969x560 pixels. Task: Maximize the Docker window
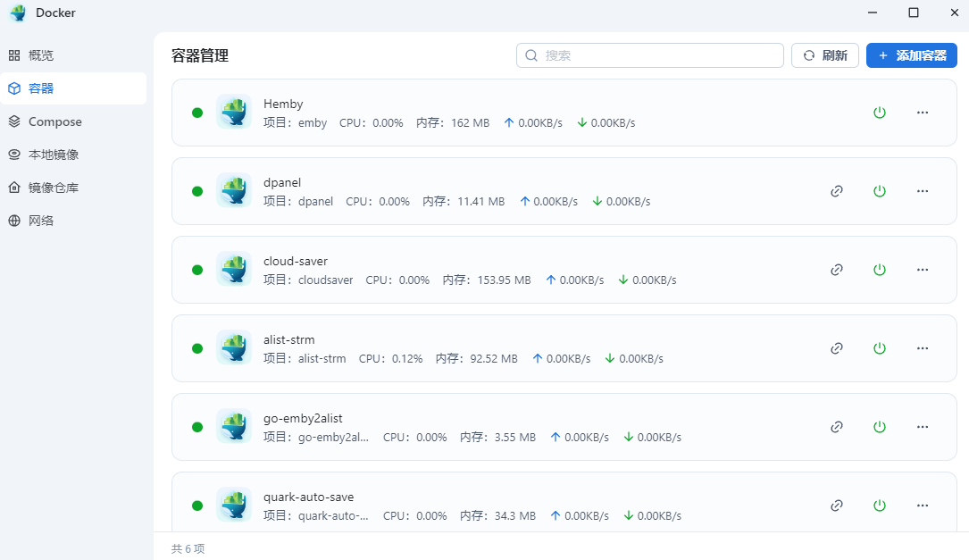pos(914,13)
